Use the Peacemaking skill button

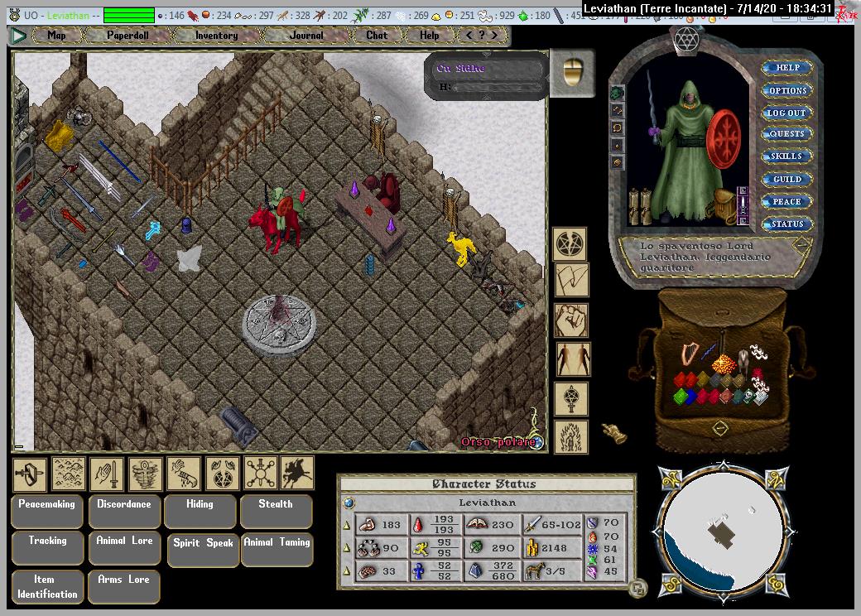coord(46,511)
